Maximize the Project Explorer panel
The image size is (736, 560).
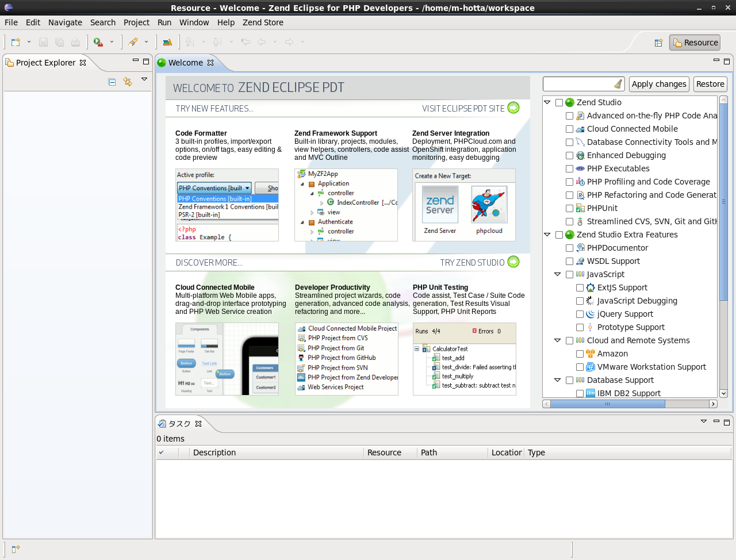146,61
